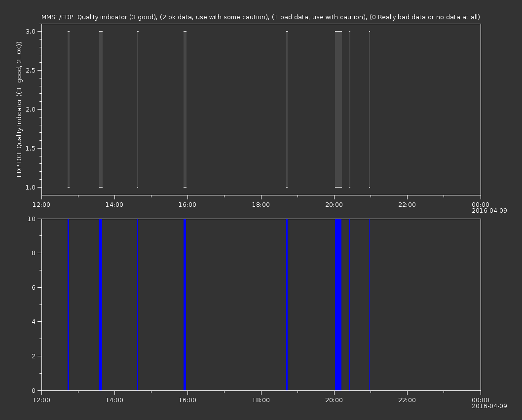Screen dimensions: 522x420
Task: Click the MMS1/EDP Quality indicator plot title
Action: [261, 17]
